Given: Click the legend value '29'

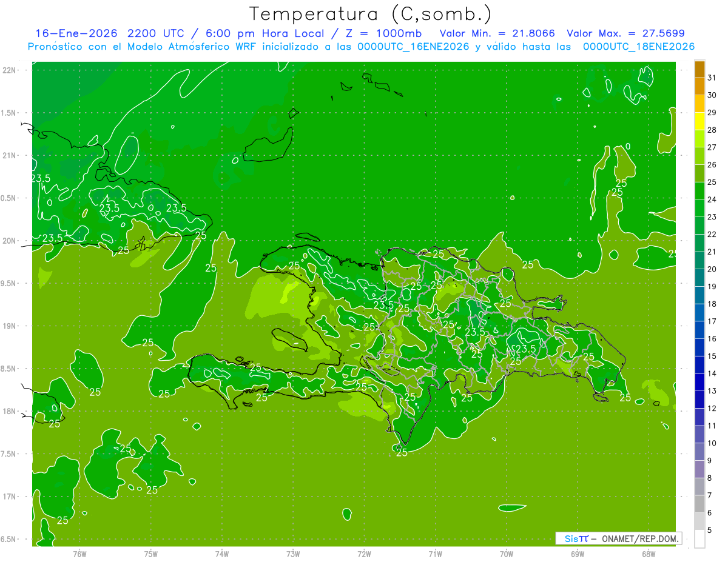Looking at the screenshot, I should tap(712, 113).
